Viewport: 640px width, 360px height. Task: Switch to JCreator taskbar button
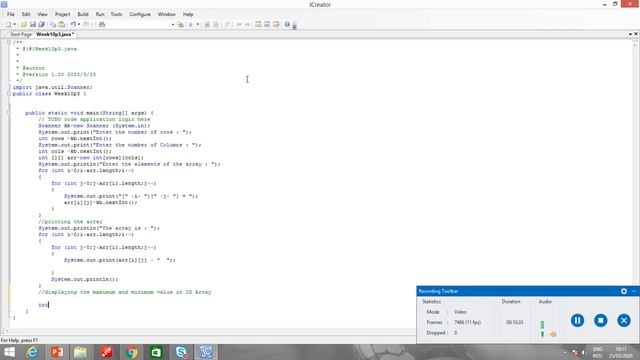point(206,352)
